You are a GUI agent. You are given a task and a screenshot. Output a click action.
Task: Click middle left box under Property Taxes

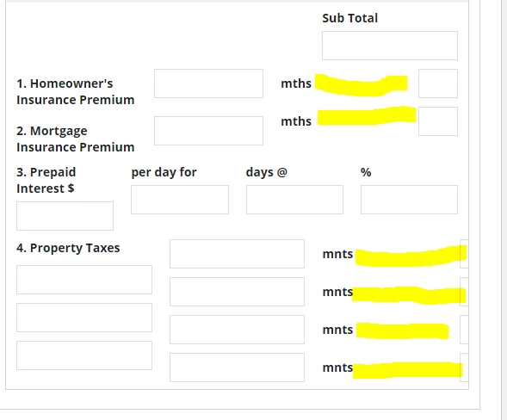(84, 318)
